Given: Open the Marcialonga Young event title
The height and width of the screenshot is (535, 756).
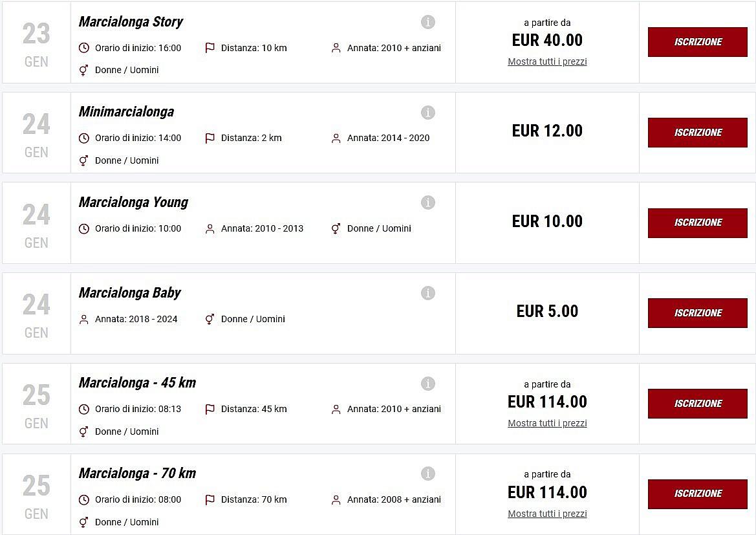Looking at the screenshot, I should tap(133, 202).
